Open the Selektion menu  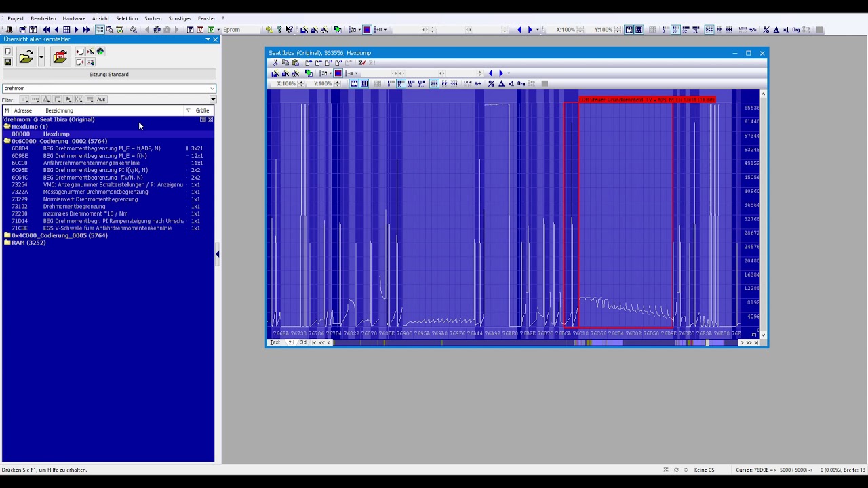(x=127, y=18)
